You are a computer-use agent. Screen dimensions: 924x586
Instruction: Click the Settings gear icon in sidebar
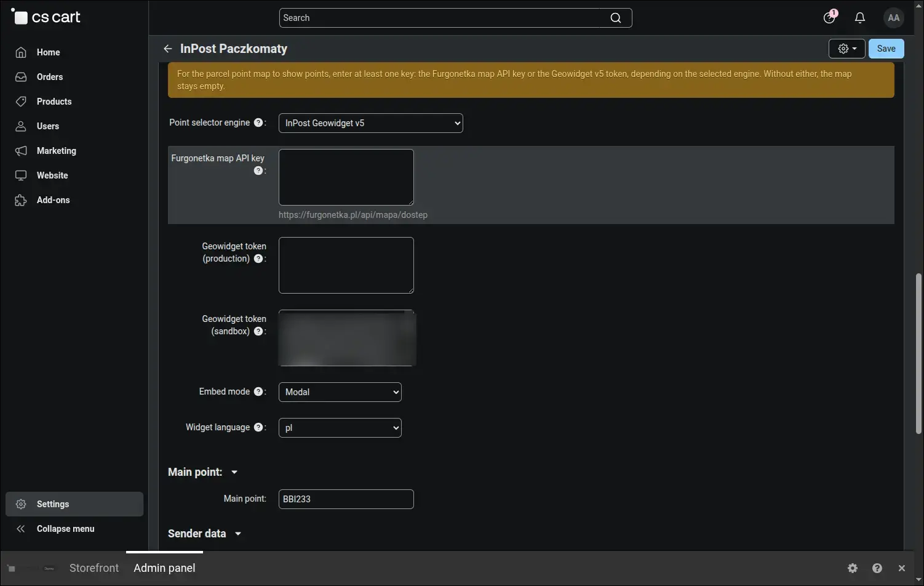[x=21, y=504]
